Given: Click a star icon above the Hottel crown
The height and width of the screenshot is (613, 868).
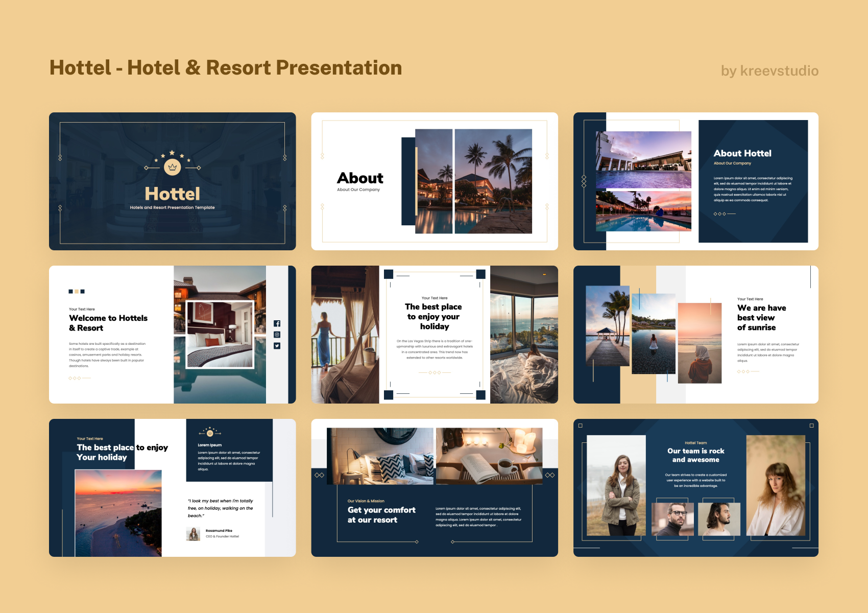Looking at the screenshot, I should (173, 153).
